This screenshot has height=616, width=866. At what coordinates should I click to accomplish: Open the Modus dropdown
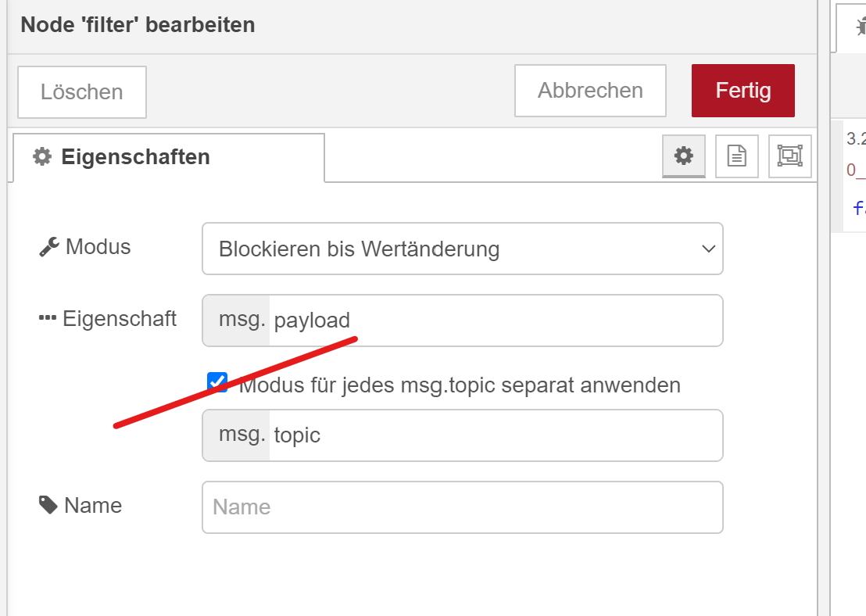(461, 249)
